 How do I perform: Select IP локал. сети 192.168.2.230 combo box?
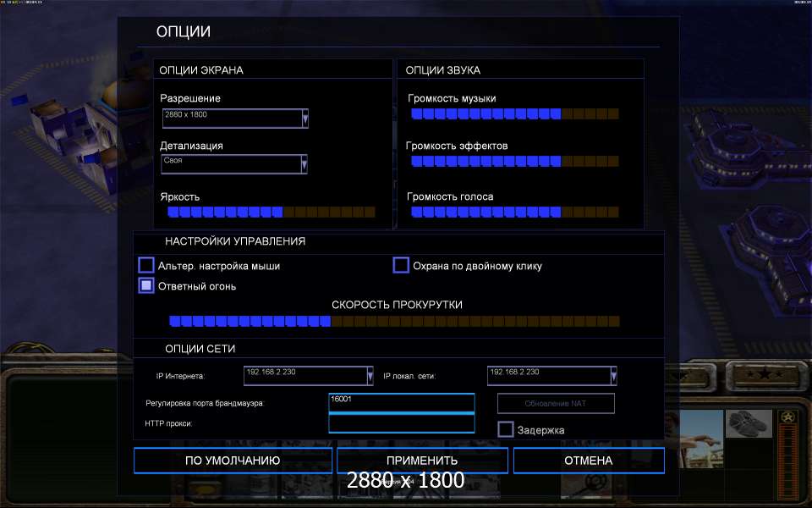pyautogui.click(x=552, y=376)
